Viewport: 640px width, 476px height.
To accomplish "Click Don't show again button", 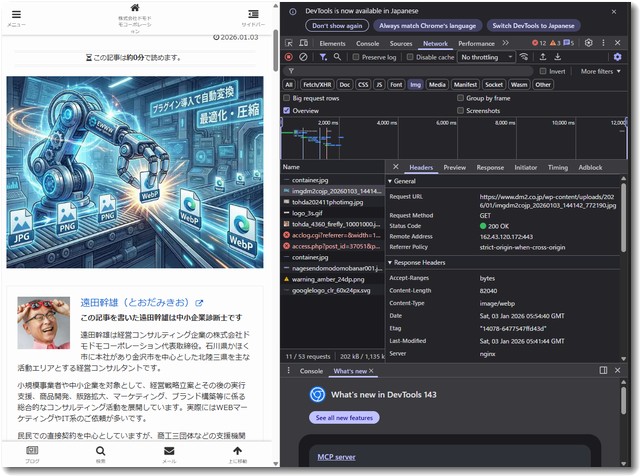I will [x=337, y=26].
